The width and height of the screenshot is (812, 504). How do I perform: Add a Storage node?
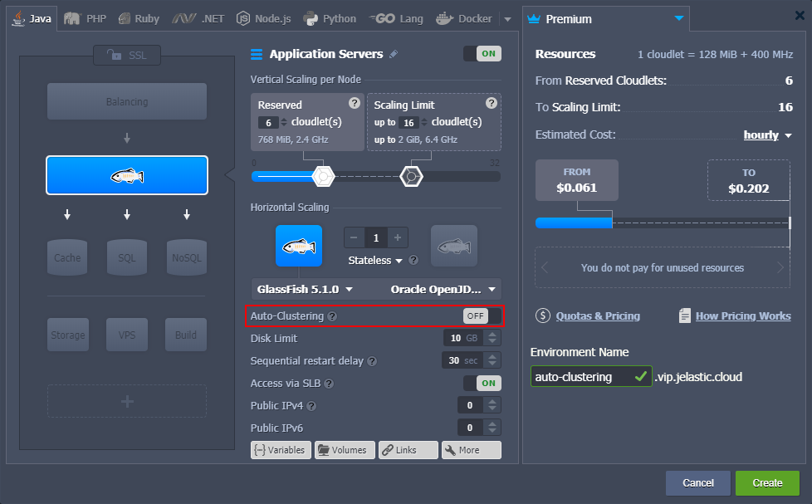click(68, 335)
